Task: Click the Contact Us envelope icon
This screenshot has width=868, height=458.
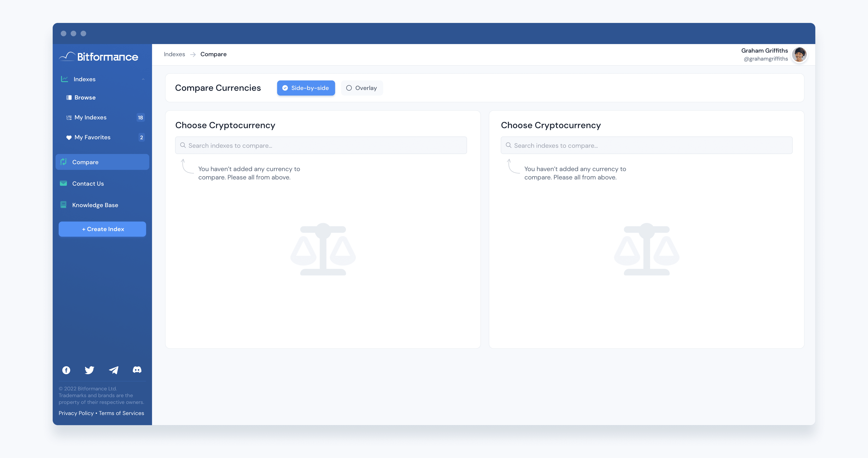Action: [63, 183]
